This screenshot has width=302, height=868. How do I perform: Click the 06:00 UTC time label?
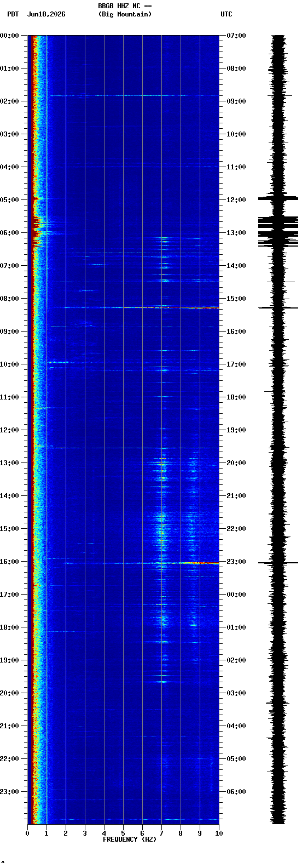236,792
